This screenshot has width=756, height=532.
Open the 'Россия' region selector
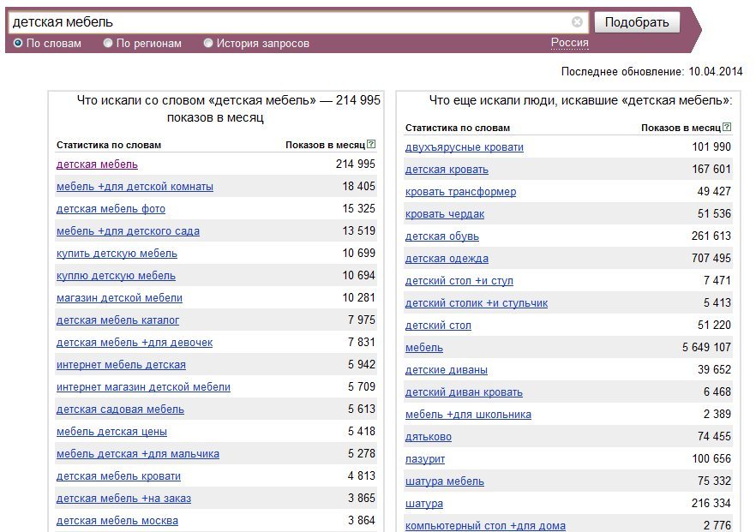point(569,43)
